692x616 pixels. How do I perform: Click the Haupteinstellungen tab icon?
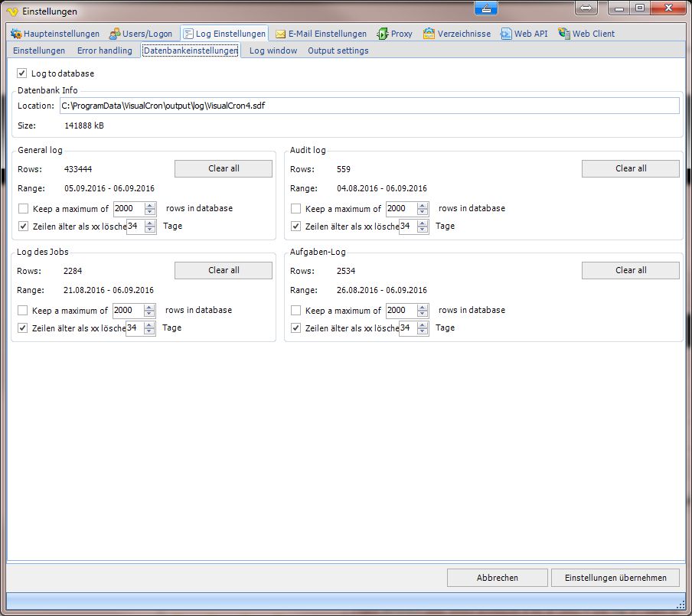click(16, 34)
